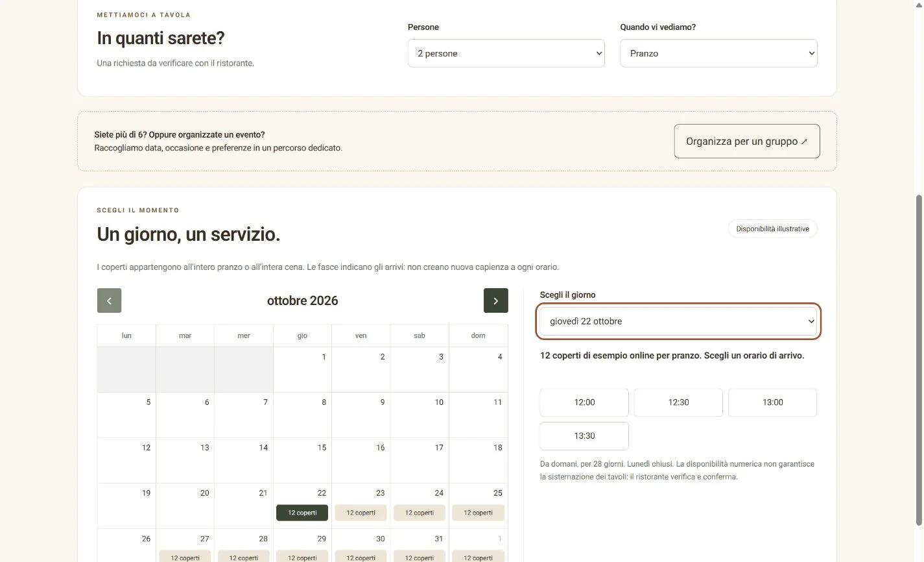Click day 19 in the calendar

(126, 506)
